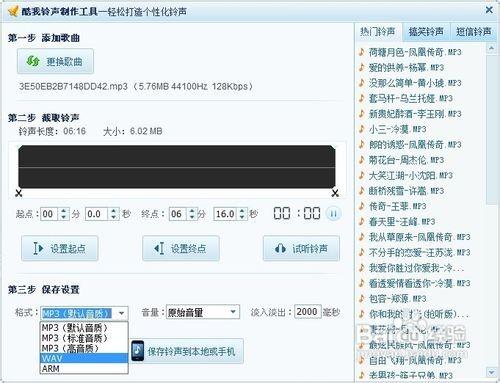Click note icon beside 包容-郑源
Image resolution: width=500 pixels, height=383 pixels.
pyautogui.click(x=362, y=298)
